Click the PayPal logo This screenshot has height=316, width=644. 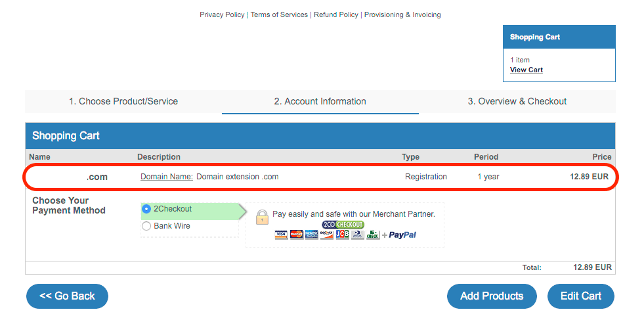click(x=402, y=235)
